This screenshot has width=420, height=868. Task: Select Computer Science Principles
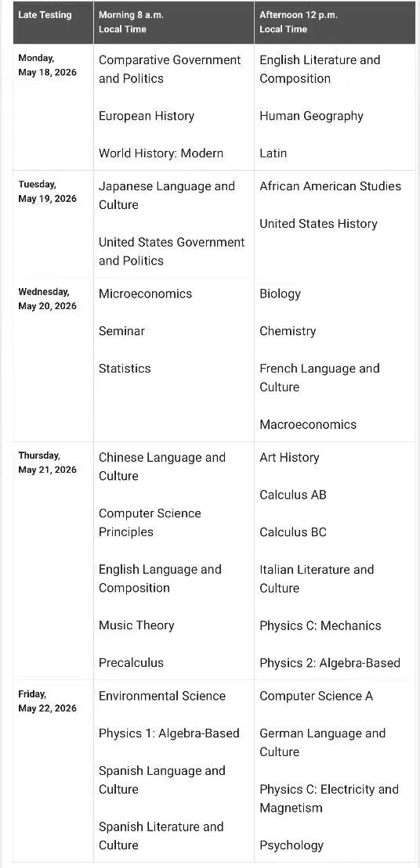(x=150, y=523)
